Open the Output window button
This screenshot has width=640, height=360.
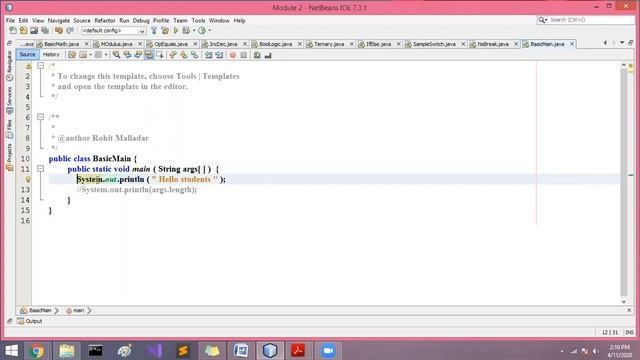(x=30, y=321)
